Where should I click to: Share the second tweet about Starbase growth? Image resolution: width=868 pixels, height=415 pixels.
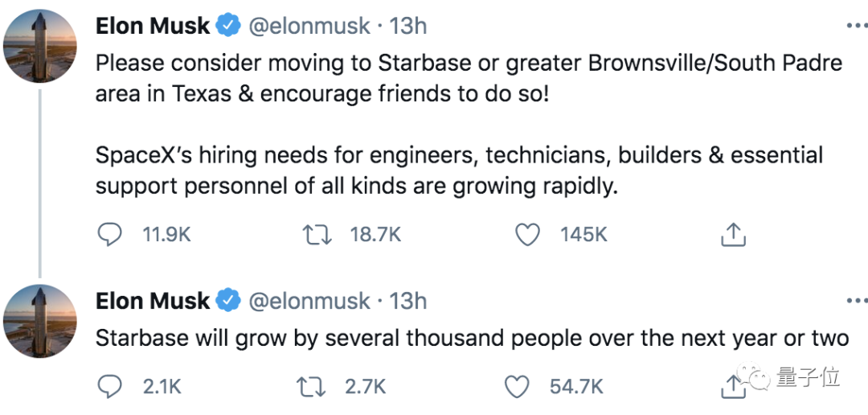coord(732,388)
